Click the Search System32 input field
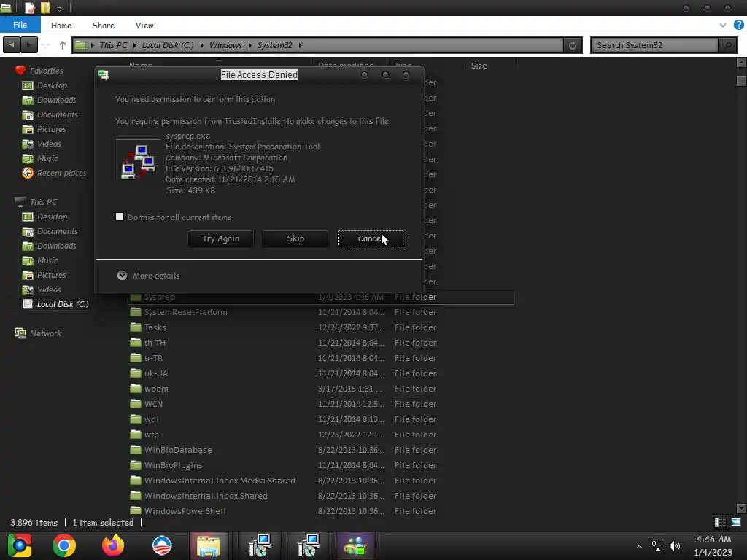 tap(654, 45)
